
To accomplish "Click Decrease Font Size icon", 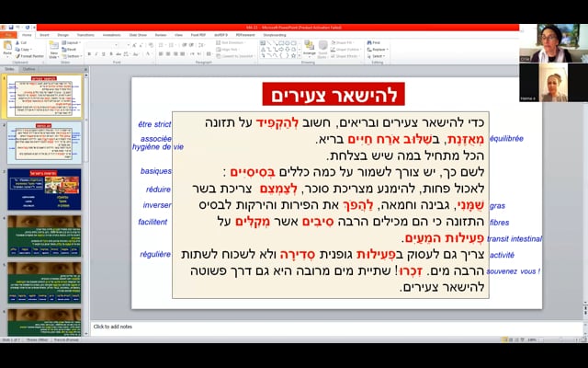I will point(141,45).
